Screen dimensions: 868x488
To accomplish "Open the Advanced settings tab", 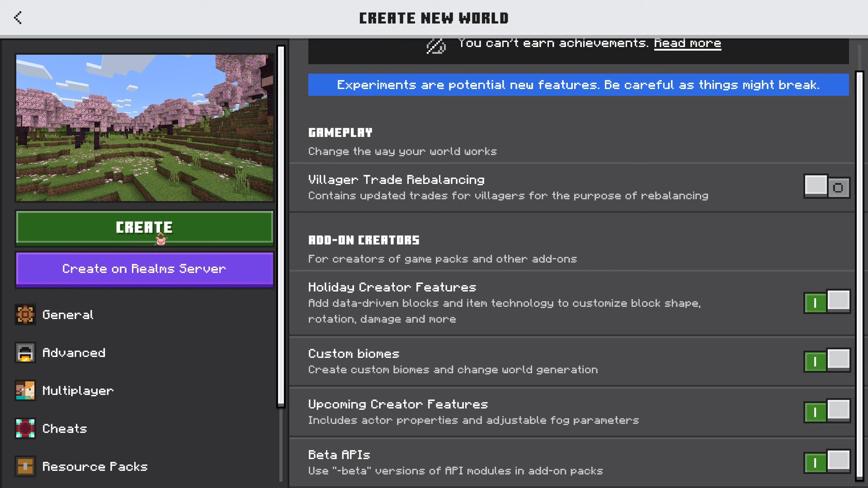I will (145, 352).
